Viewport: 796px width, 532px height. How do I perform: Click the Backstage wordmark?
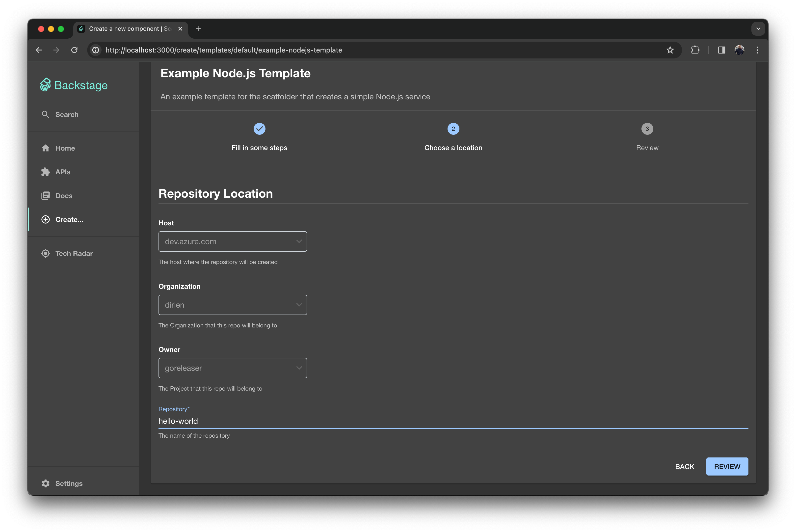[x=81, y=85]
